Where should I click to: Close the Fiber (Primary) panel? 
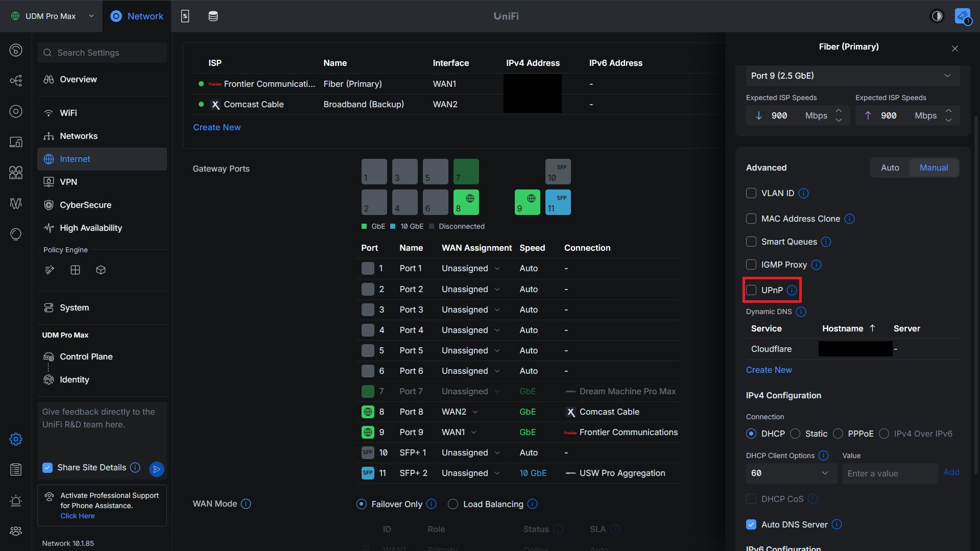(954, 49)
